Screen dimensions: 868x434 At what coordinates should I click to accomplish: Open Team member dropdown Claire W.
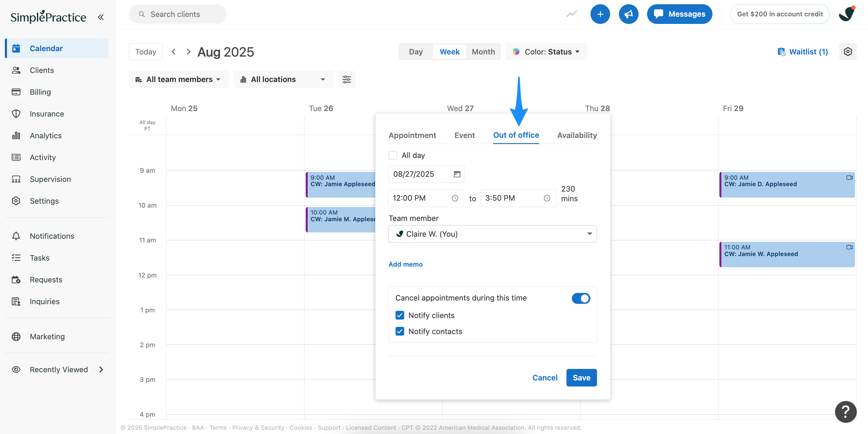492,234
